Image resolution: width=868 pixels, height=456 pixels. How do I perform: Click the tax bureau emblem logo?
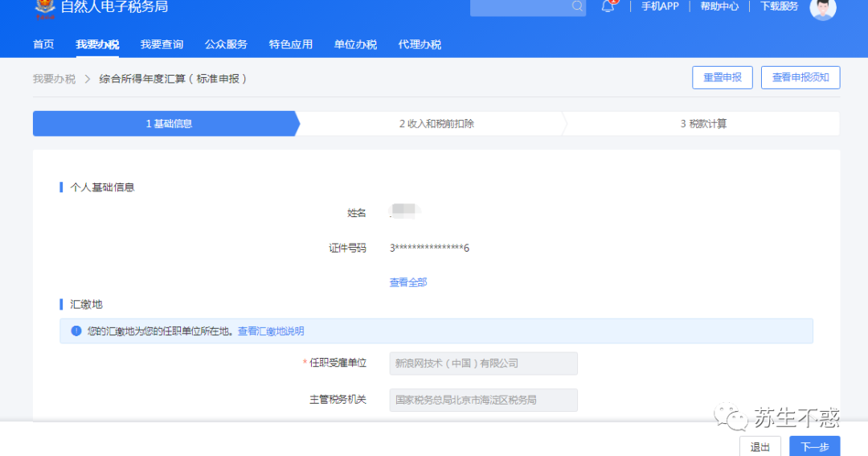pos(45,8)
